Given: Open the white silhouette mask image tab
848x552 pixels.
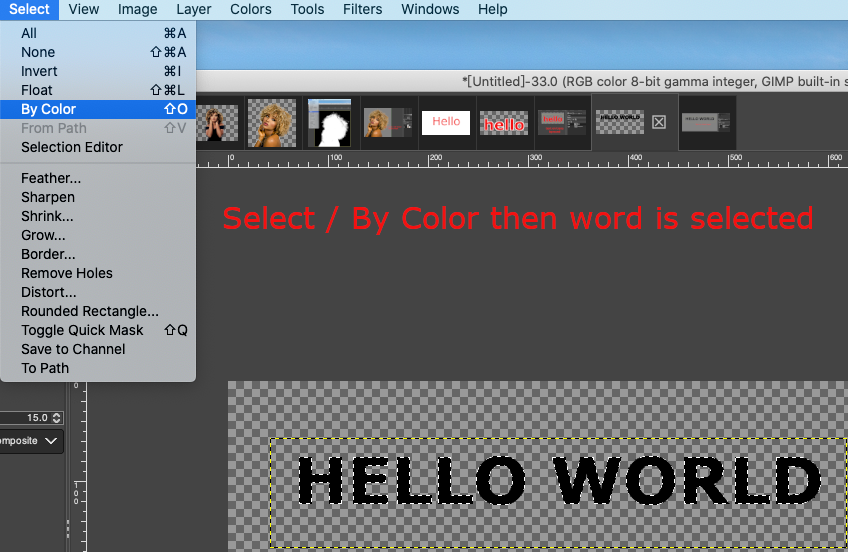Looking at the screenshot, I should coord(330,122).
